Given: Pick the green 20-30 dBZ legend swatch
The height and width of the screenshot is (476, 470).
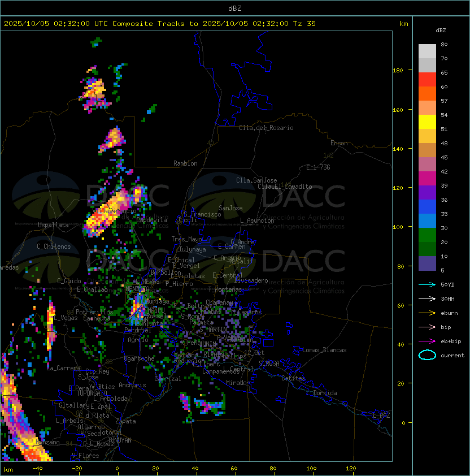Looking at the screenshot, I should (427, 235).
